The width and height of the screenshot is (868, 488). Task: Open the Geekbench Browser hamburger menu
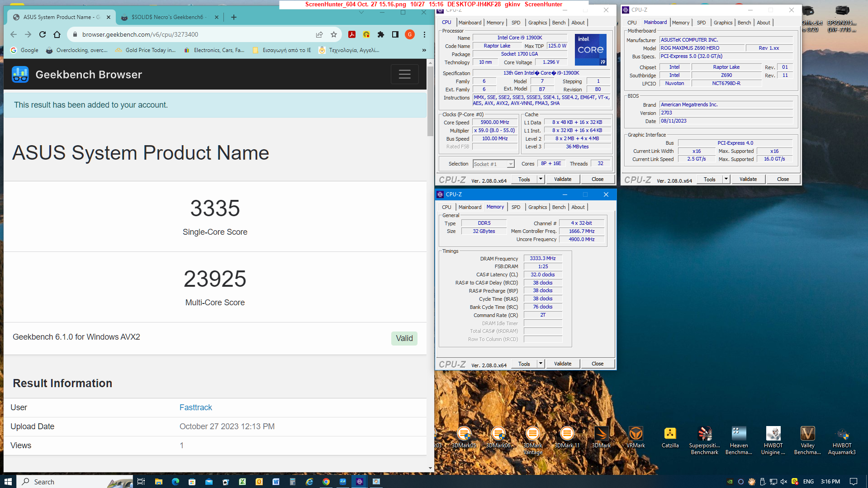click(x=404, y=74)
